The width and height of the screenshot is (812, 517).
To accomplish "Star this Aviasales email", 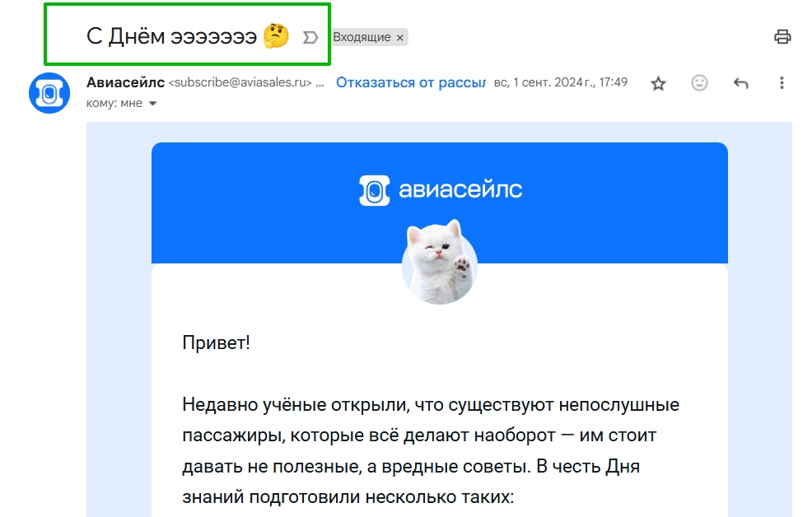I will [658, 83].
